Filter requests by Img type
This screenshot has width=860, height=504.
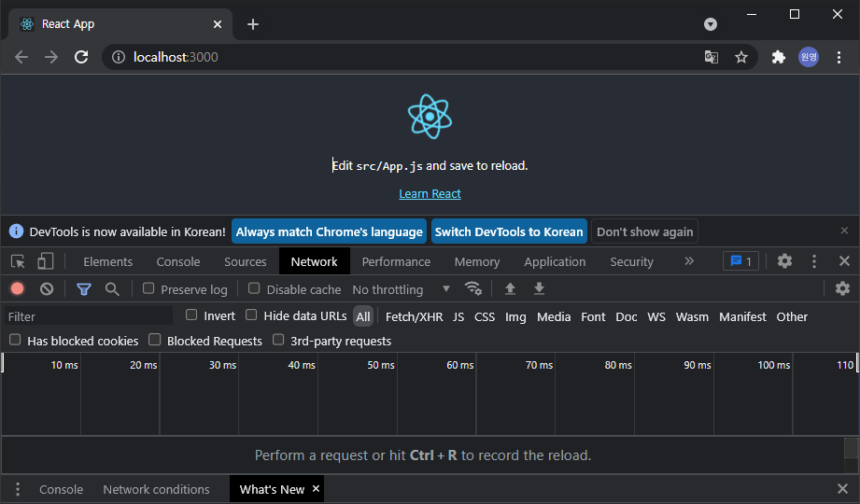515,316
